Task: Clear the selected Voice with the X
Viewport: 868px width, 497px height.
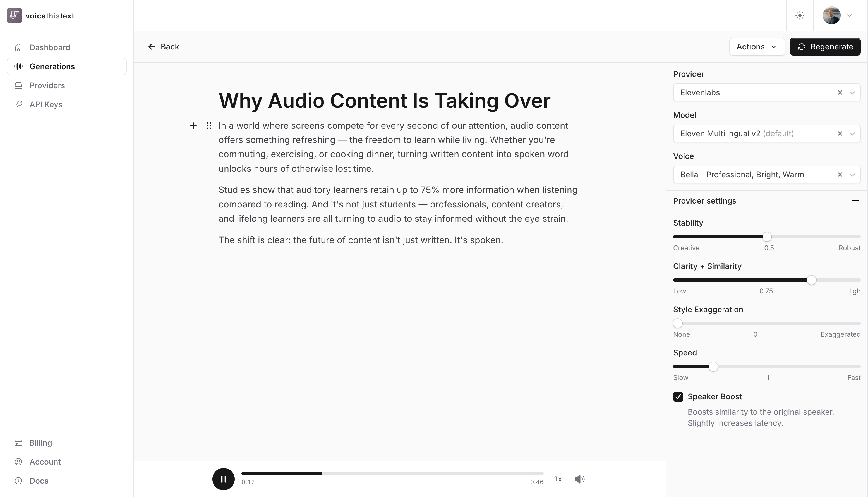Action: click(840, 175)
